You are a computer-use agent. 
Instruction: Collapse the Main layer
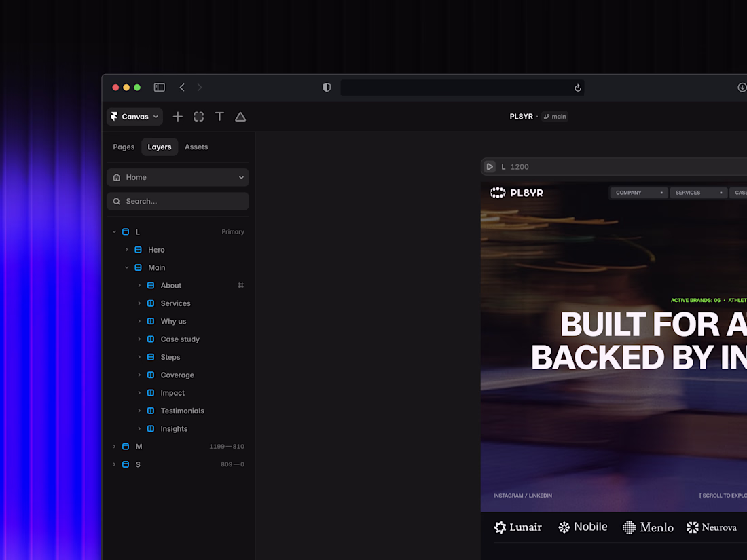pos(127,267)
